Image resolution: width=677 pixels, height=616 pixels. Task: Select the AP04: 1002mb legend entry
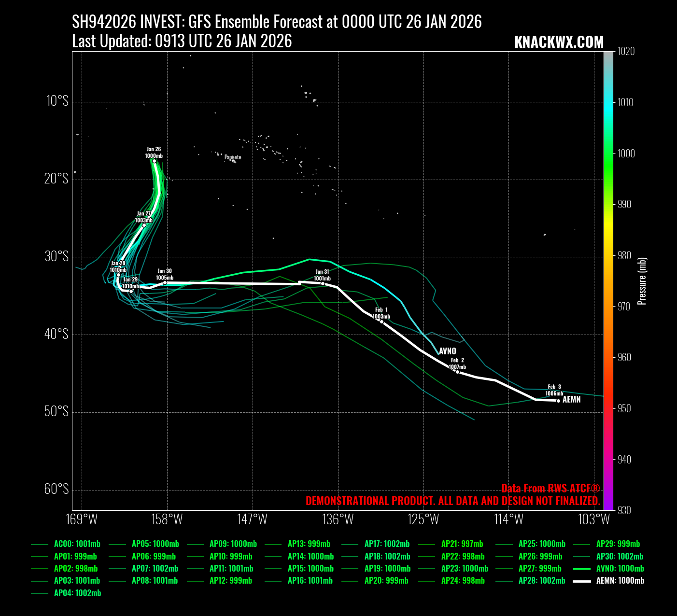[77, 593]
